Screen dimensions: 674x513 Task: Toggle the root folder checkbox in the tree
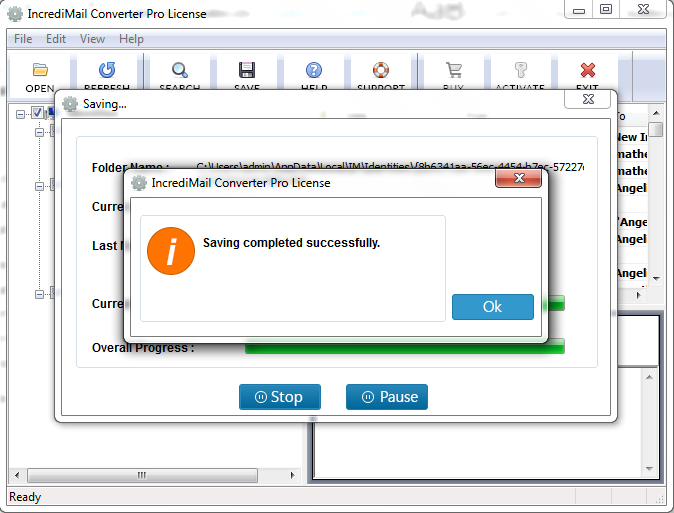[x=37, y=113]
